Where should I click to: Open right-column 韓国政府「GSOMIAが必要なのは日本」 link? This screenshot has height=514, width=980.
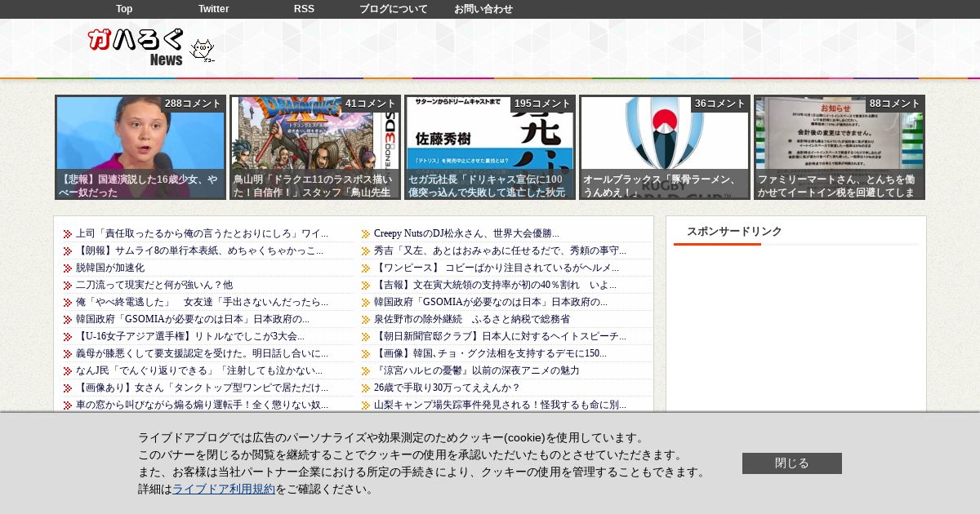click(491, 302)
